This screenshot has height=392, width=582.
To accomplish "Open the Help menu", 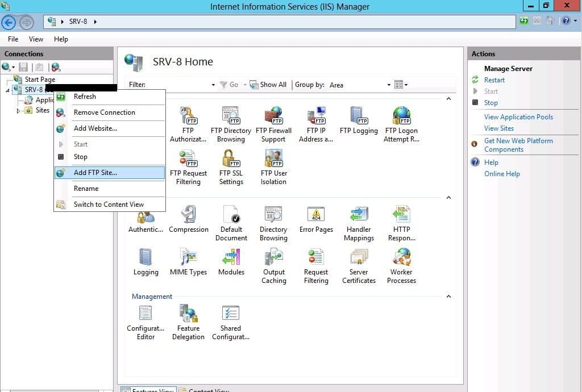I will click(x=61, y=39).
